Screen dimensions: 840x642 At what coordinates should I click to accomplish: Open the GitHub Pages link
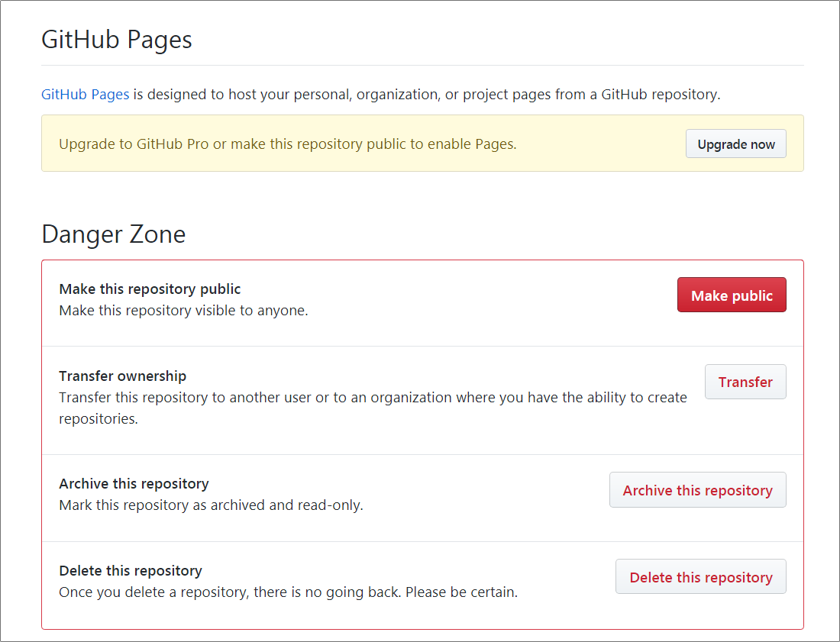(86, 94)
